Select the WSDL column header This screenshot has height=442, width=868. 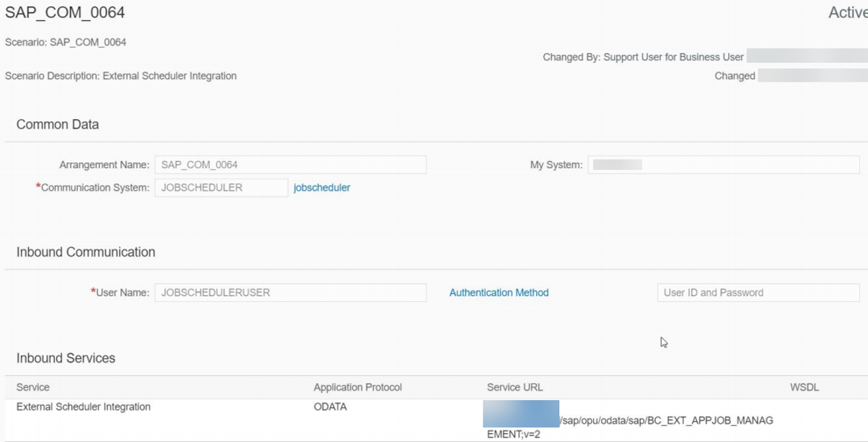pos(805,387)
